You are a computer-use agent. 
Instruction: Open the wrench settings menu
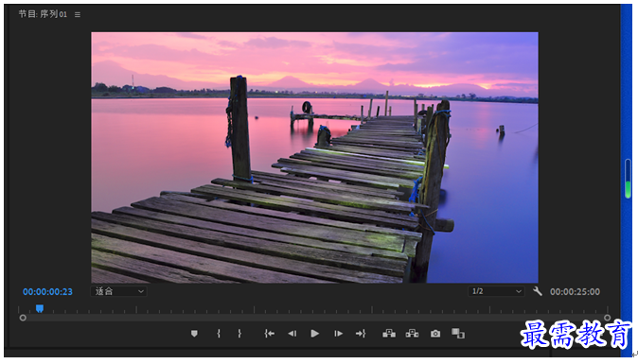(x=538, y=291)
